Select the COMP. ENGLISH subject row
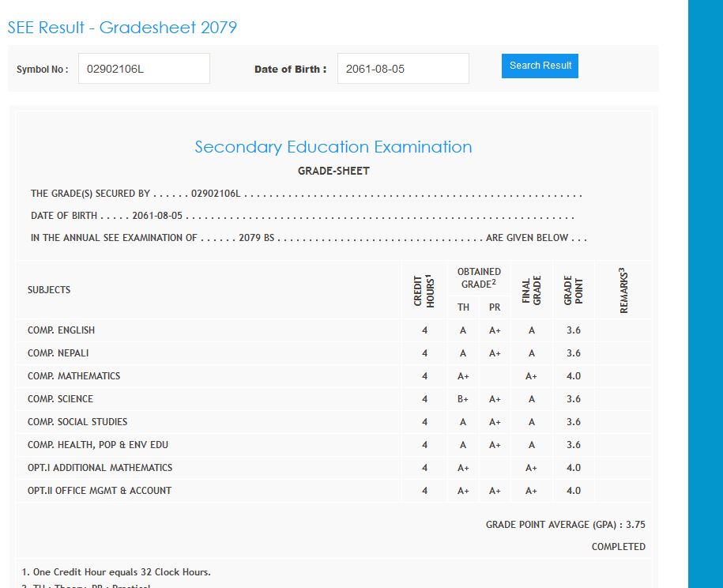This screenshot has width=723, height=588. 62,330
